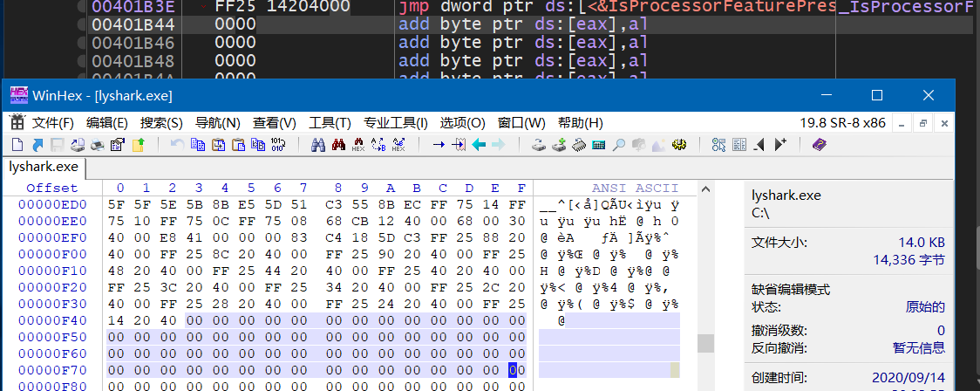Click the Open RAM memory chip icon

pyautogui.click(x=579, y=145)
